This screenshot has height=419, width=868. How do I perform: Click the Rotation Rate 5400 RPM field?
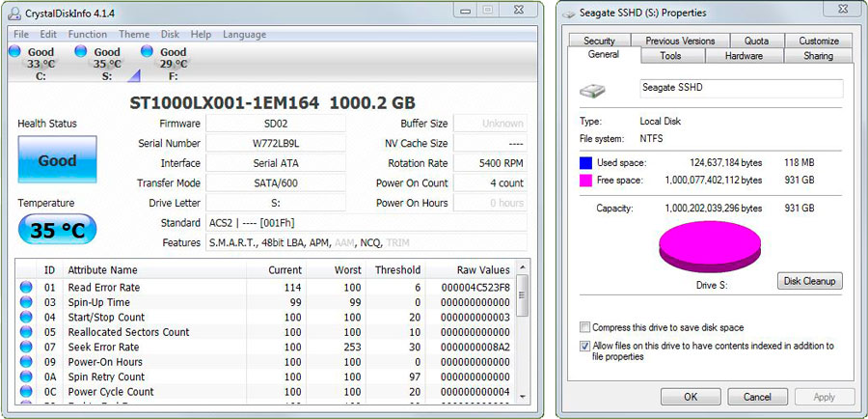coord(491,163)
